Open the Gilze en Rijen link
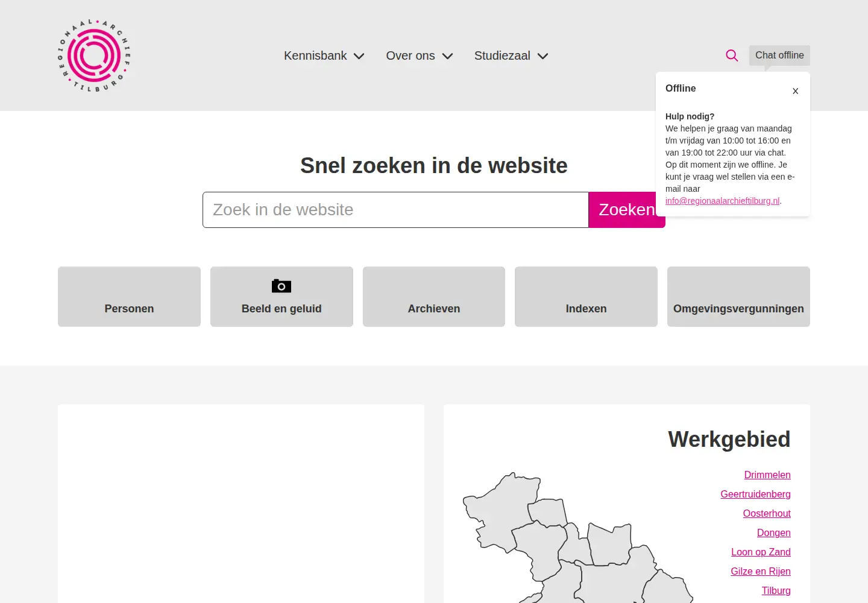The width and height of the screenshot is (868, 603). coord(761,572)
